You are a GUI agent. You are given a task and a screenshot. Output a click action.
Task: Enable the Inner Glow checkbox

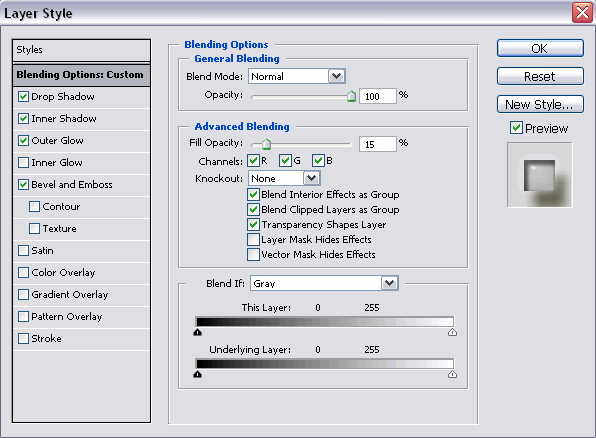[23, 163]
